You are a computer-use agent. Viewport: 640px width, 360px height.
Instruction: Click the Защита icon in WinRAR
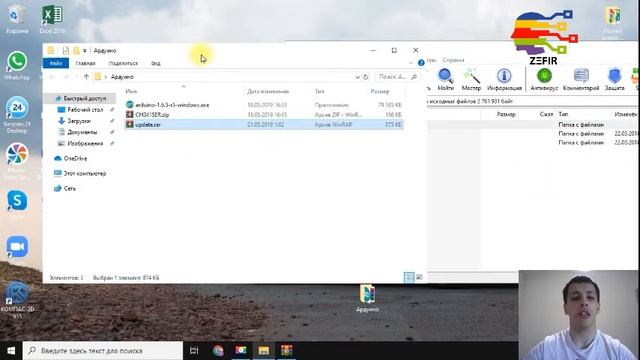tap(614, 80)
